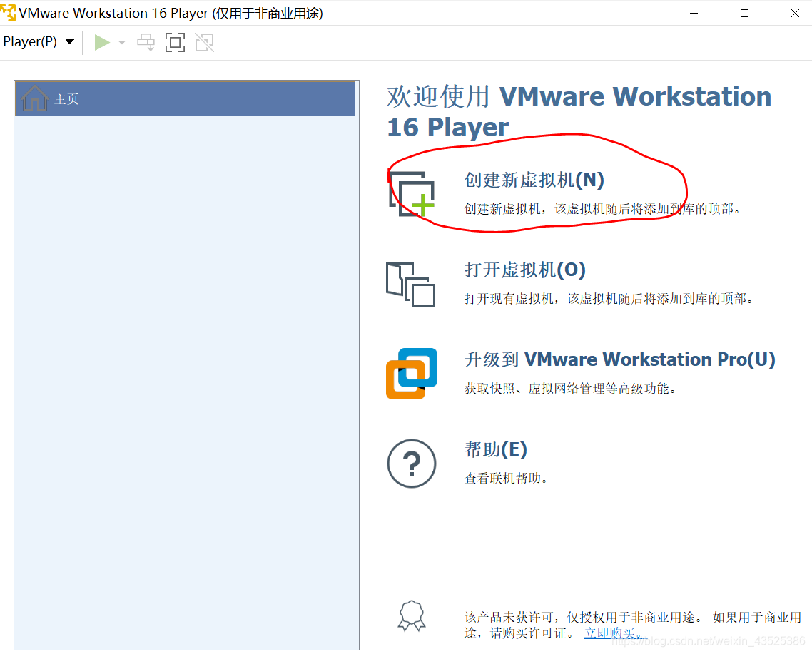812x654 pixels.
Task: Expand the Player(P) dropdown arrow
Action: tap(70, 42)
